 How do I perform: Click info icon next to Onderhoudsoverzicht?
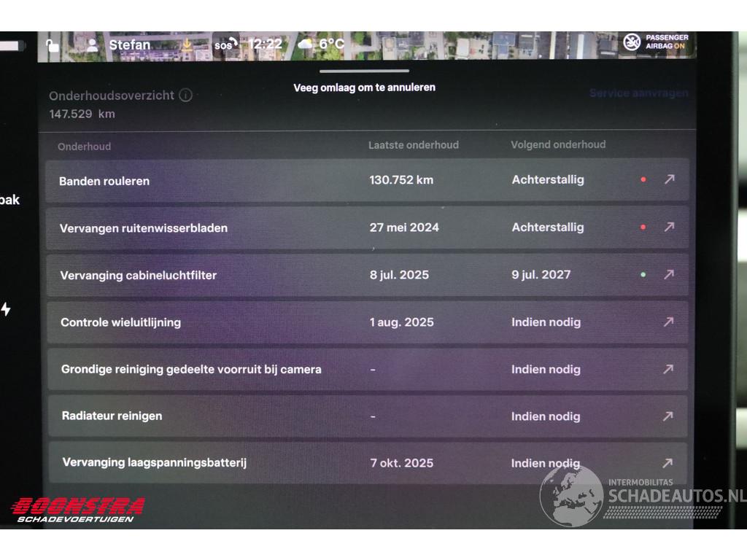click(x=185, y=96)
